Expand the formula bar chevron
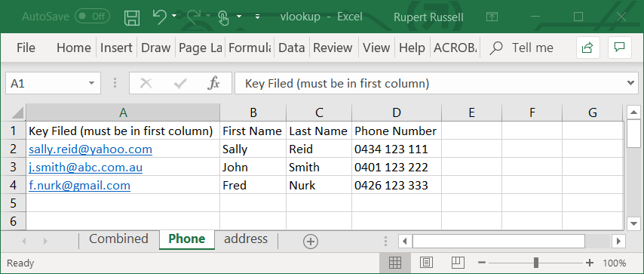This screenshot has width=644, height=274. pyautogui.click(x=631, y=83)
